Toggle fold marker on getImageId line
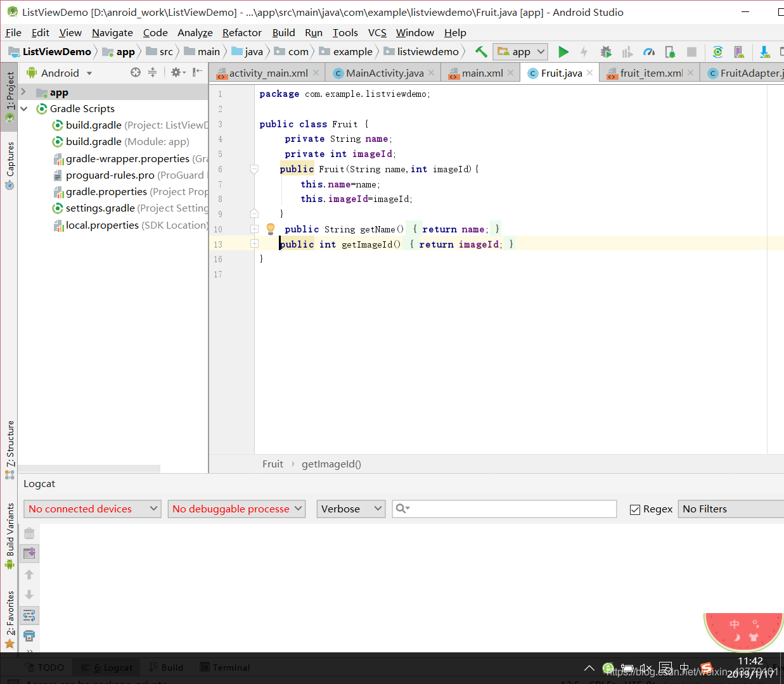Viewport: 784px width, 684px height. 254,243
